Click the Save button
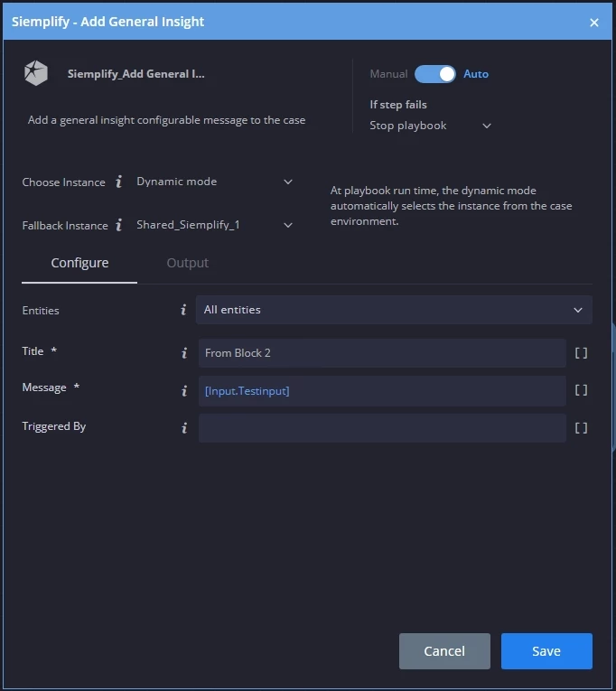616x691 pixels. (546, 651)
